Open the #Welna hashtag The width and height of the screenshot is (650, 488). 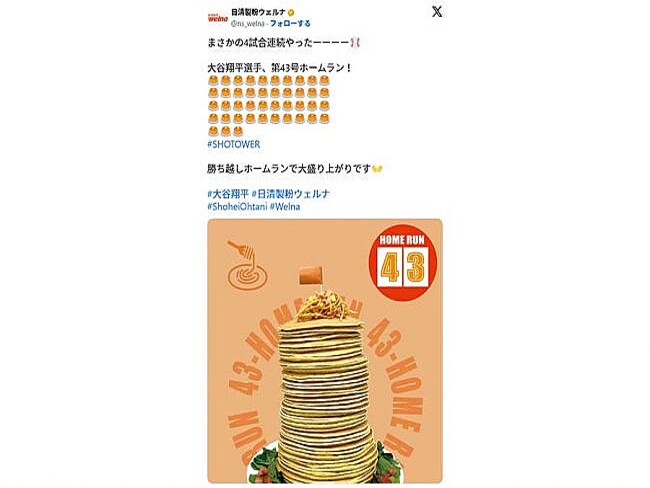(285, 206)
